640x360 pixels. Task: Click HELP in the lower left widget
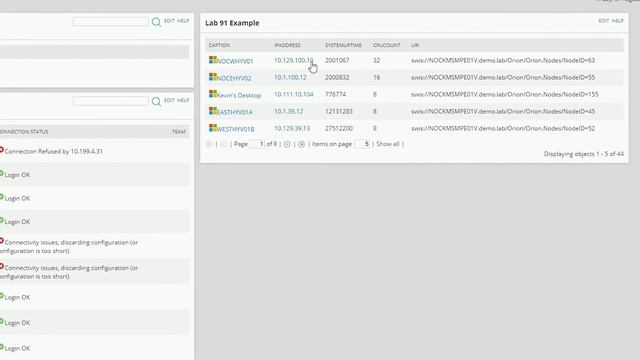point(183,100)
